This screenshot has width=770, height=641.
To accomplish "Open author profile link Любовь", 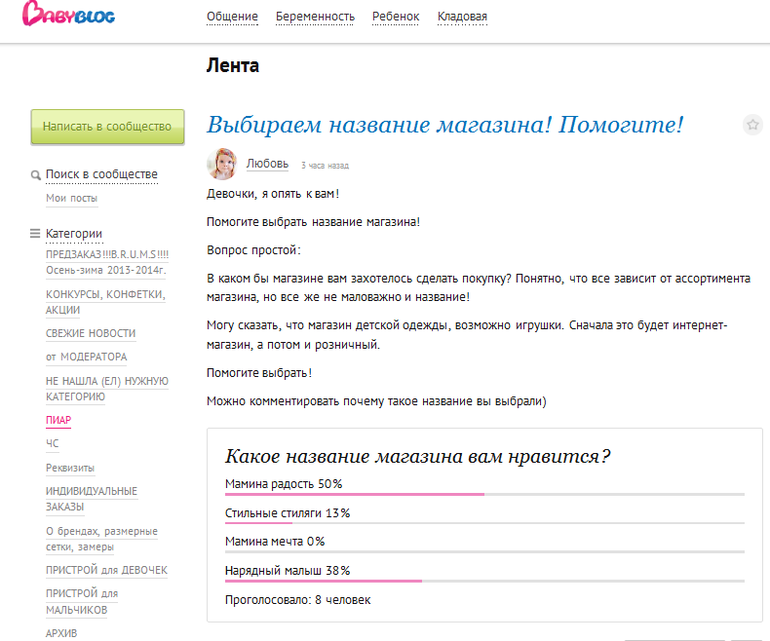I will (267, 164).
